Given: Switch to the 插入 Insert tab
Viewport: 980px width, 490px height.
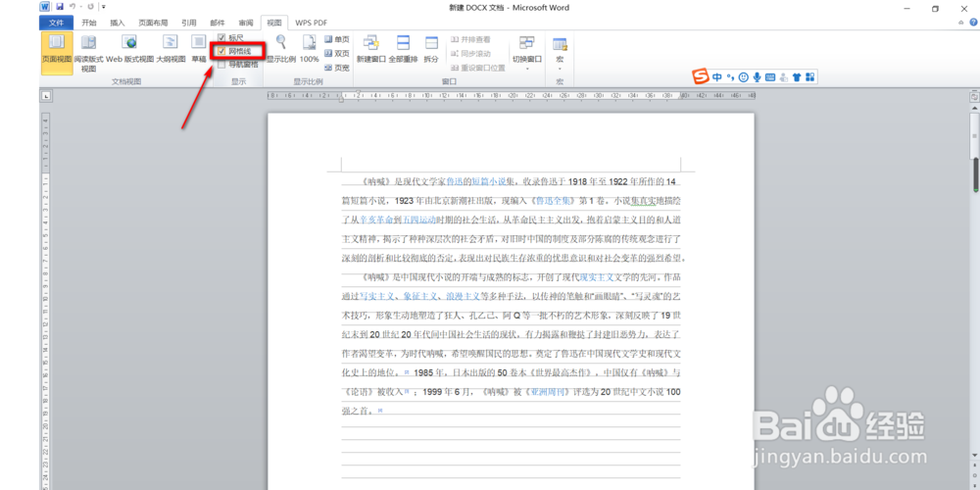Looking at the screenshot, I should tap(118, 23).
